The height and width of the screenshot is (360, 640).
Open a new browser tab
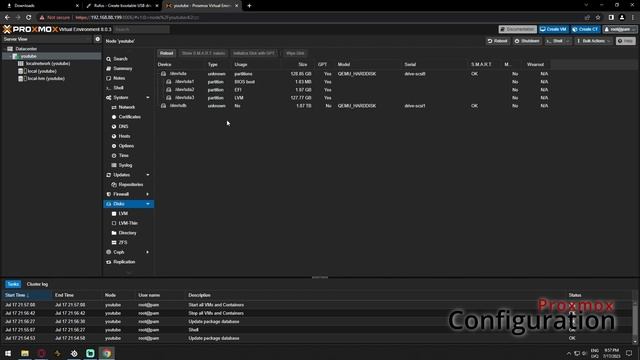(x=249, y=6)
